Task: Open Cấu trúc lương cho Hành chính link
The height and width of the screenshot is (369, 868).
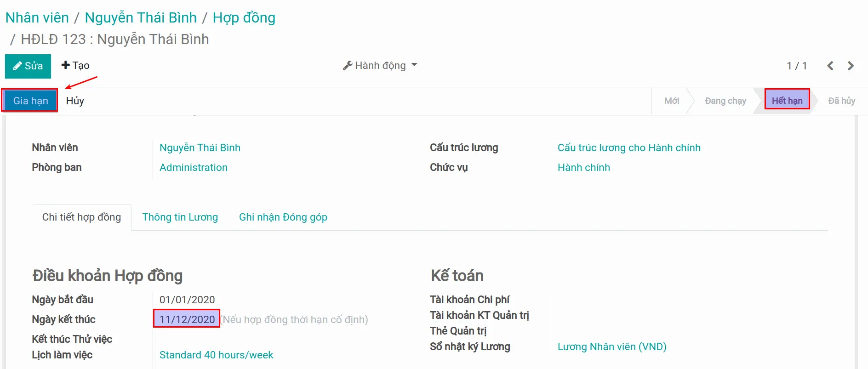Action: click(629, 148)
